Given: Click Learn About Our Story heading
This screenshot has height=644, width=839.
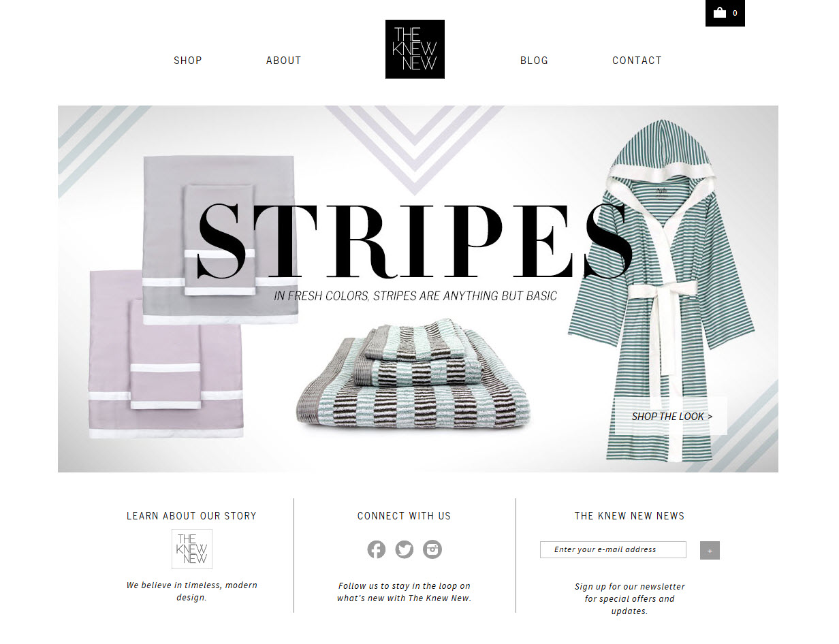Looking at the screenshot, I should click(x=192, y=516).
